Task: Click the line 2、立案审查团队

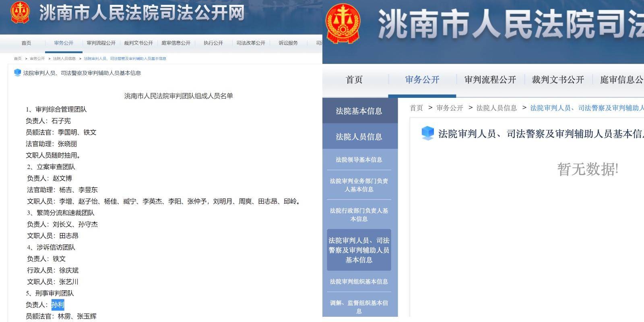Action: pos(51,167)
